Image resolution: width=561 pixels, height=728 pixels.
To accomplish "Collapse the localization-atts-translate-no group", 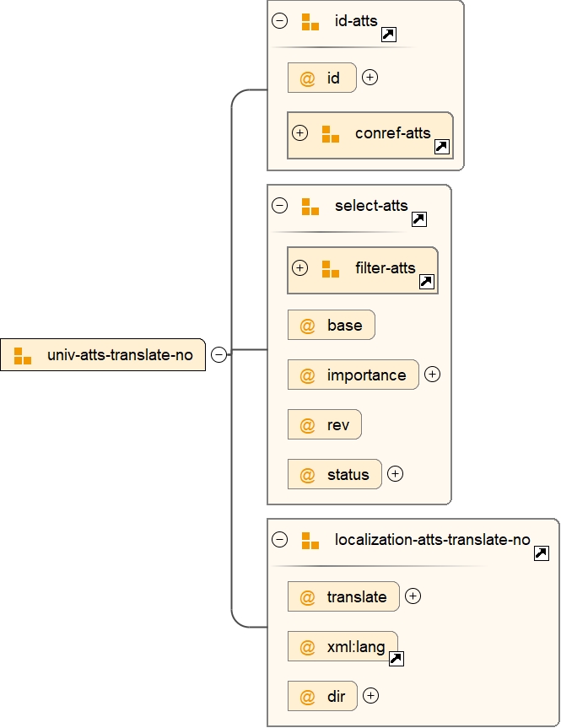I will [280, 540].
